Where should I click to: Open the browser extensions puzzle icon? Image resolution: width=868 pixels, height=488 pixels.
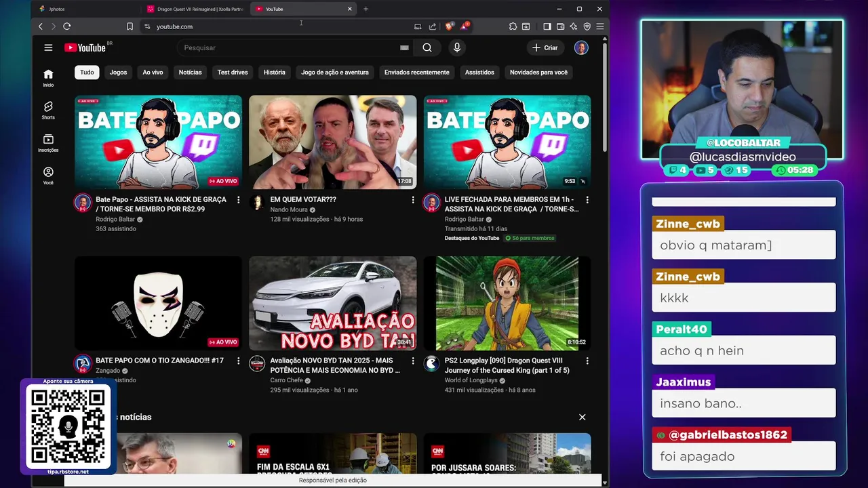point(513,26)
